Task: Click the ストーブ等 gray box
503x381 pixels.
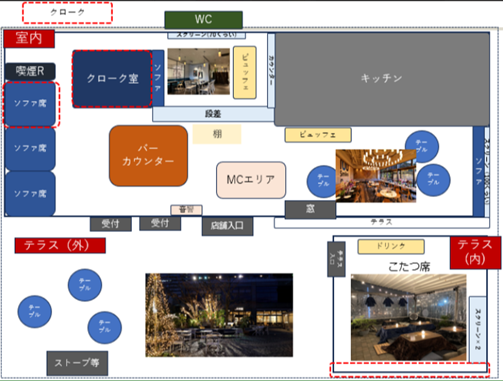Action: pyautogui.click(x=77, y=363)
